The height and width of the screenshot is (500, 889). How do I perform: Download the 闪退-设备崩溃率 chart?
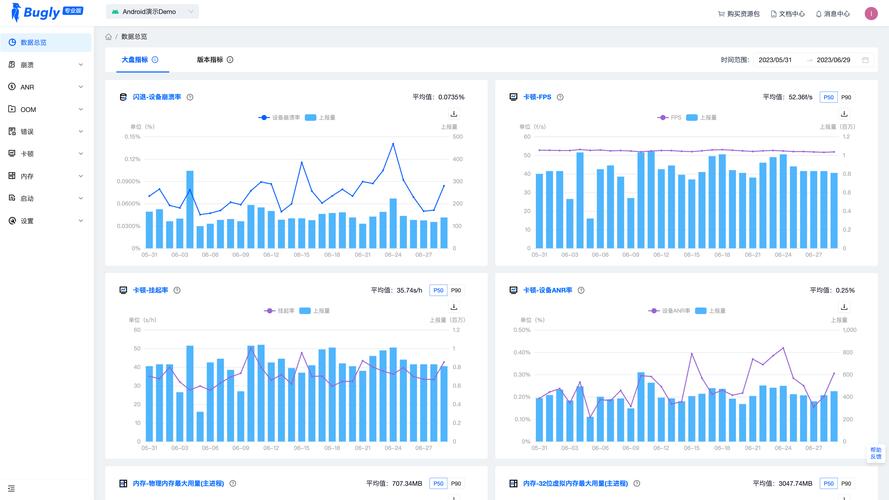[454, 114]
